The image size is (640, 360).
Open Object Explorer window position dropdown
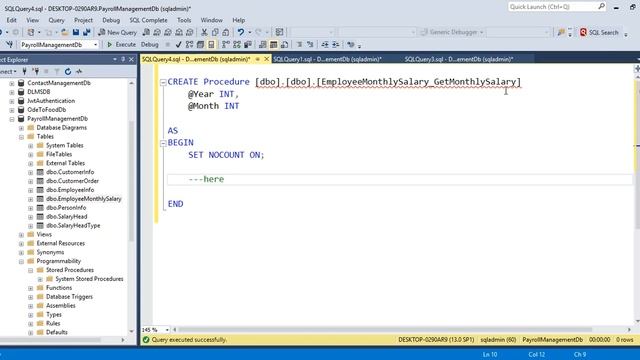click(115, 60)
